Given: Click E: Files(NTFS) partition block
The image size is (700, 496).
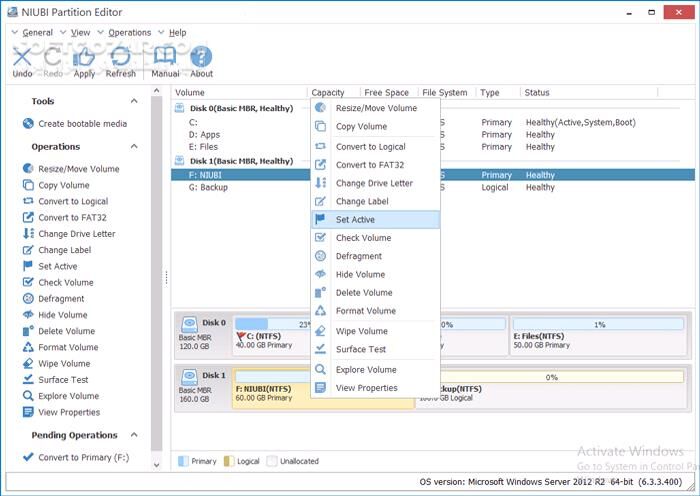Looking at the screenshot, I should click(x=598, y=336).
